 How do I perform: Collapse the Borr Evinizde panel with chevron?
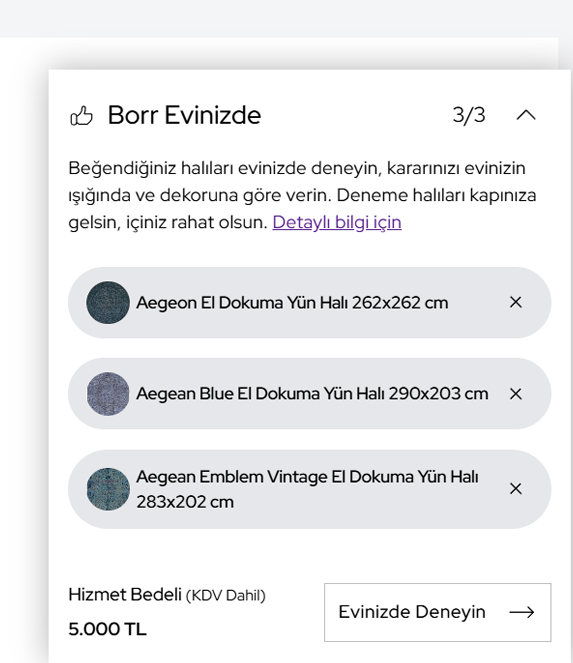[526, 115]
